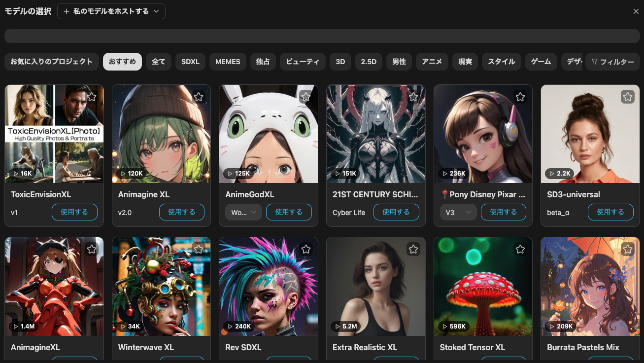Open the Animagine XL green-haired thumbnail
This screenshot has height=363, width=644.
coord(161,134)
